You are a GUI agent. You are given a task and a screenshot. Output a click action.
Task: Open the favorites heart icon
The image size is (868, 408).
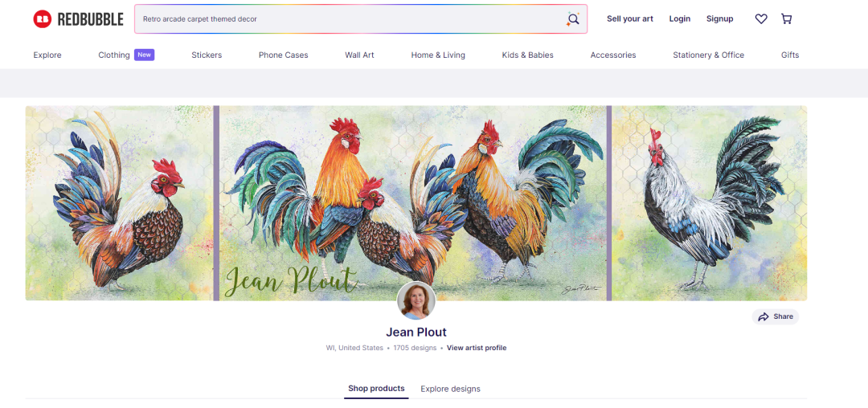[x=761, y=18]
